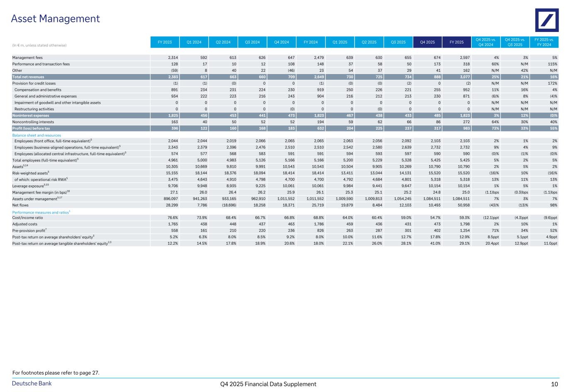Click the Balance sheet and resources section heading
The width and height of the screenshot is (566, 392).
(36, 135)
